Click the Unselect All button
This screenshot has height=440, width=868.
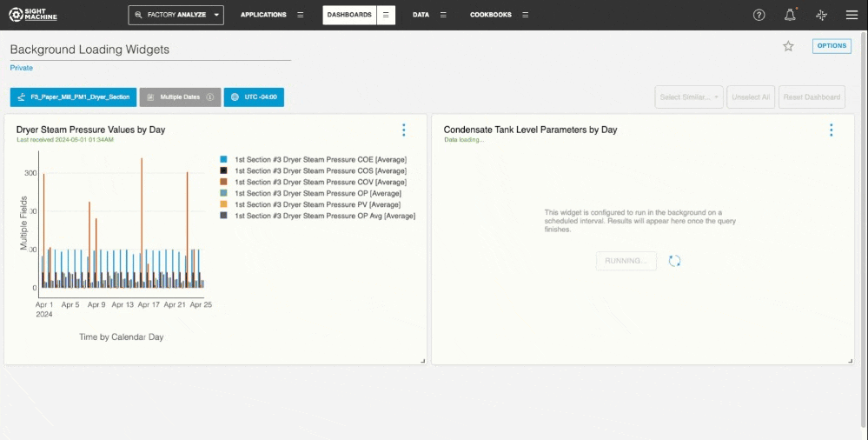751,97
